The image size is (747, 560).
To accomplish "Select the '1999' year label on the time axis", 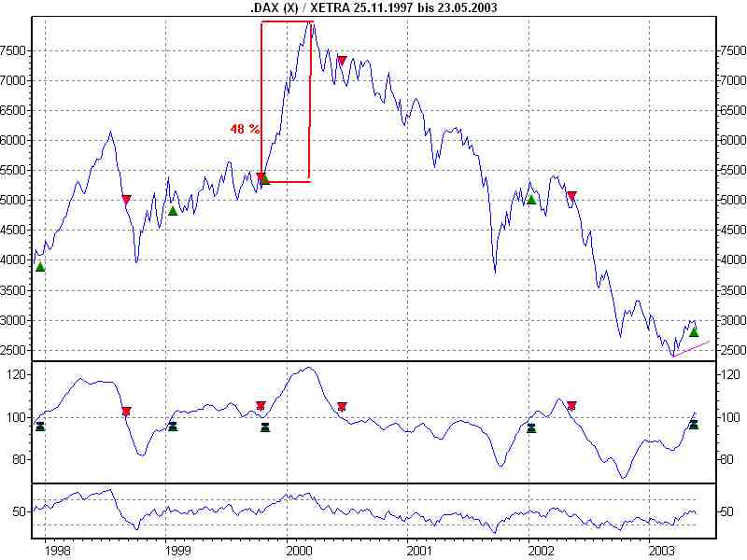I will [178, 551].
